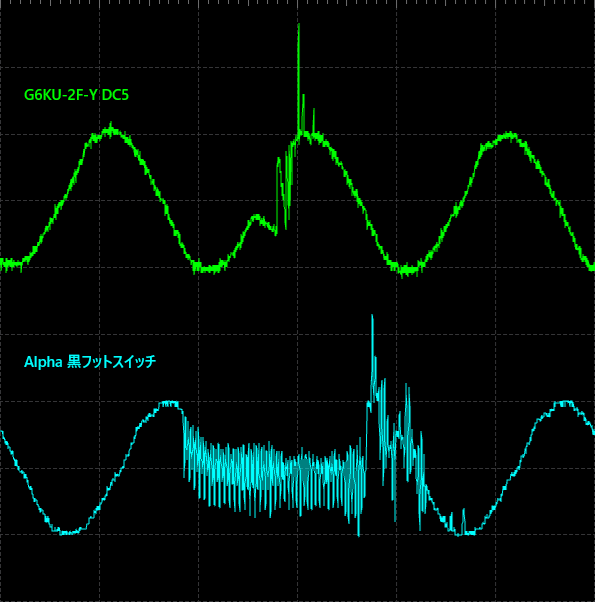Select the short green spike after the main spike
The image size is (595, 602).
tap(314, 121)
